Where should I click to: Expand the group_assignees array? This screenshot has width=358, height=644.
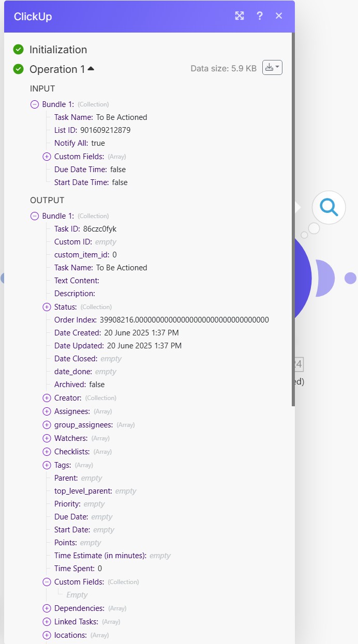[x=47, y=425]
